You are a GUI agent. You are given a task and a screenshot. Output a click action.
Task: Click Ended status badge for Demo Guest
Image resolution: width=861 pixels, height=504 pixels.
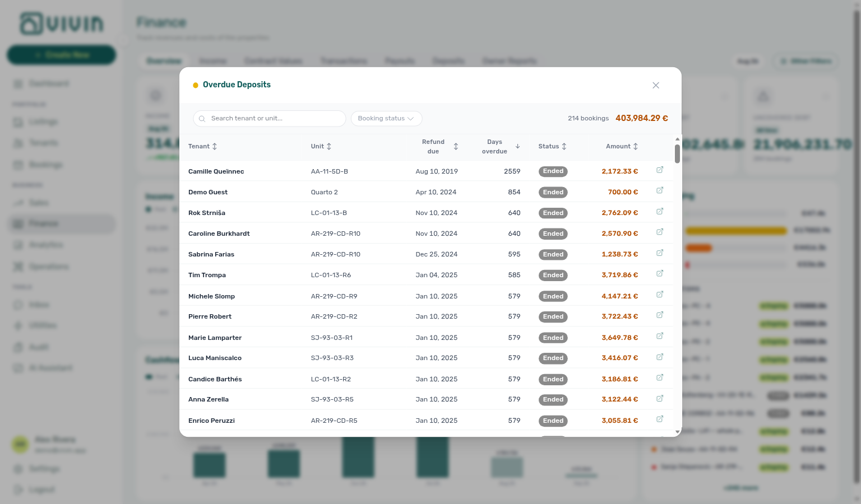tap(553, 192)
